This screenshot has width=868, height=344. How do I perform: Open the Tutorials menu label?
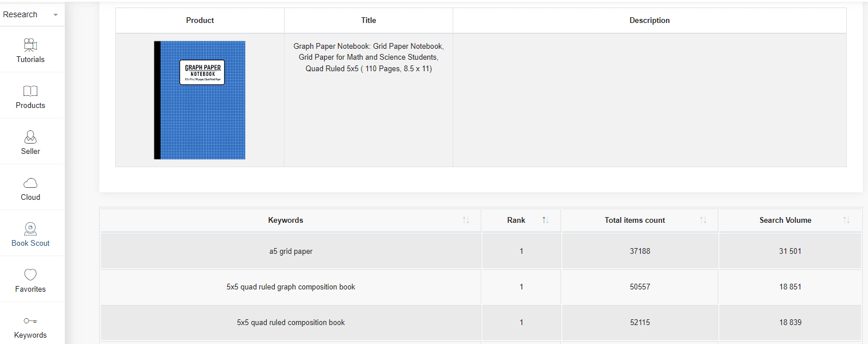tap(30, 59)
